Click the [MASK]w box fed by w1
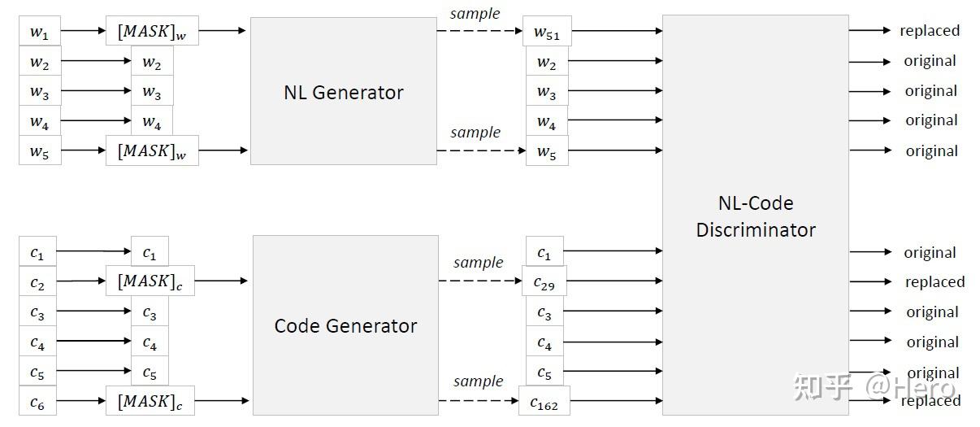 (x=152, y=32)
